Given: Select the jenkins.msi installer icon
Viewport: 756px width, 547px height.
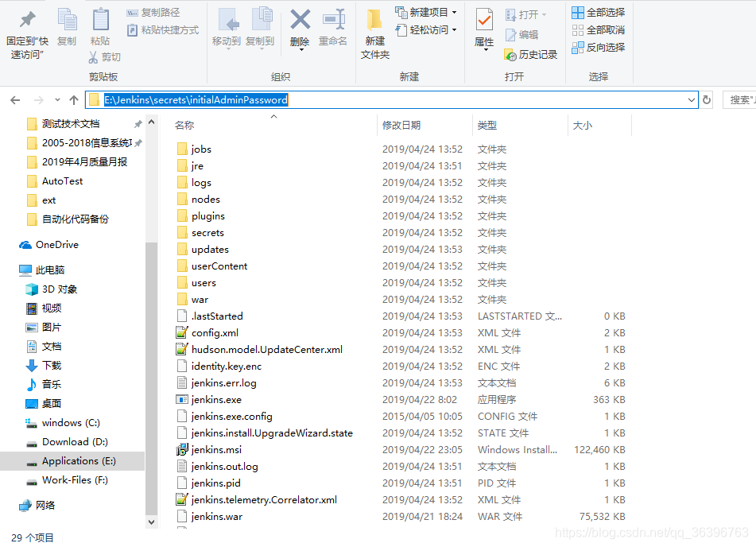Looking at the screenshot, I should click(182, 450).
